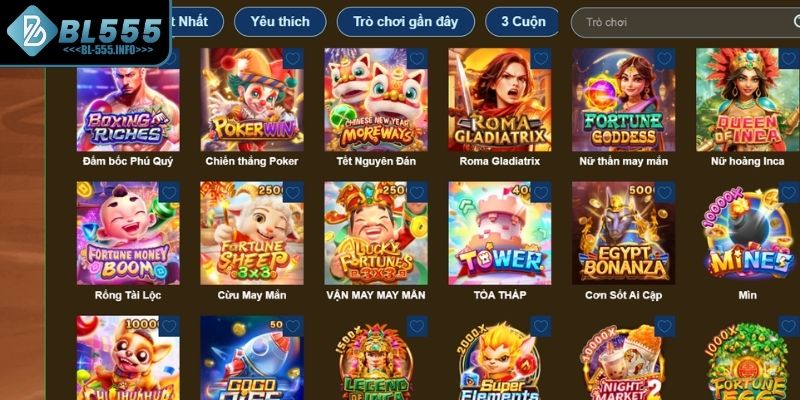Click heart icon on Chinese New Year Moreways
Image resolution: width=800 pixels, height=400 pixels.
point(417,59)
